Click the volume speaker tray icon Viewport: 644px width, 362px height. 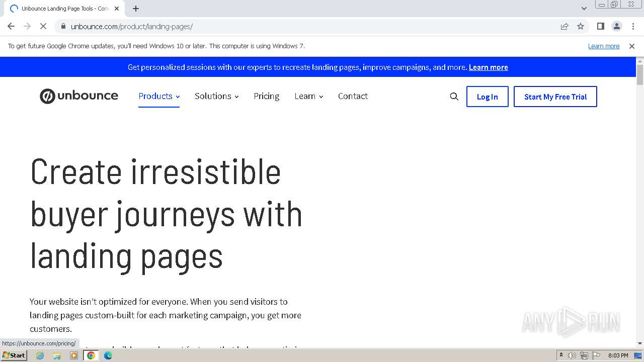click(572, 355)
